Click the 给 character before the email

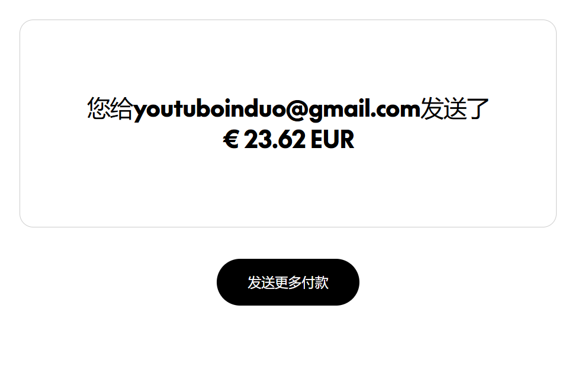point(122,109)
